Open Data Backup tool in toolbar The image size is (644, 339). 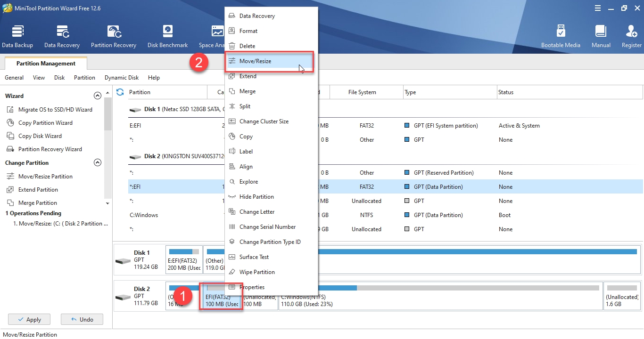[x=17, y=37]
